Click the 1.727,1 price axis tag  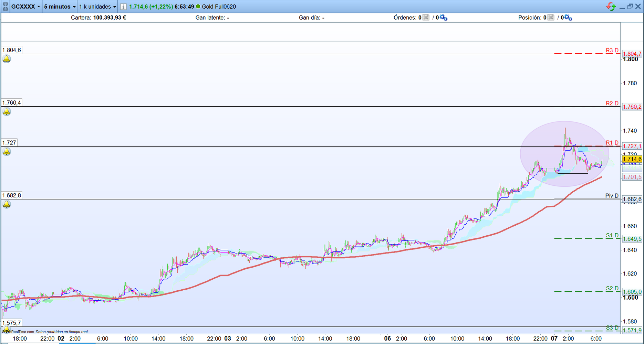coord(632,146)
